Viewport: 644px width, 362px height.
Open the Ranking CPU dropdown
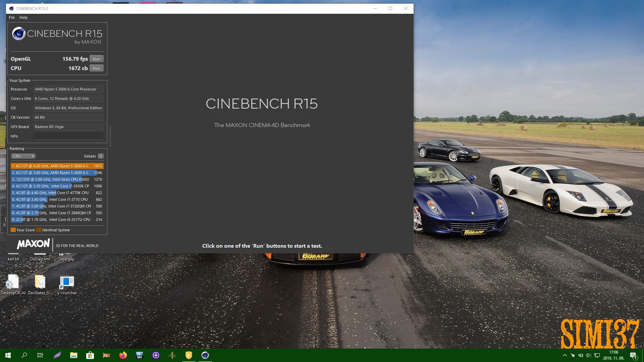click(x=23, y=156)
